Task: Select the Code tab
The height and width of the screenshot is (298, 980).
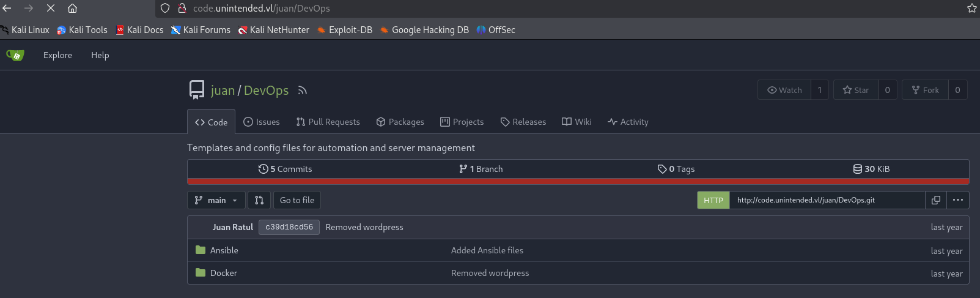Action: point(211,122)
